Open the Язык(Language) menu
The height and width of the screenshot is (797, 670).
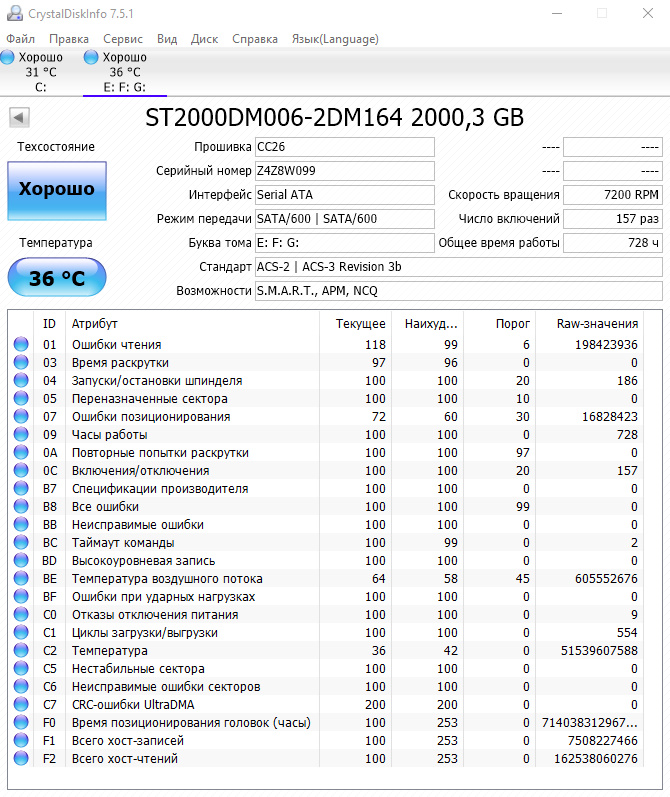(x=335, y=39)
